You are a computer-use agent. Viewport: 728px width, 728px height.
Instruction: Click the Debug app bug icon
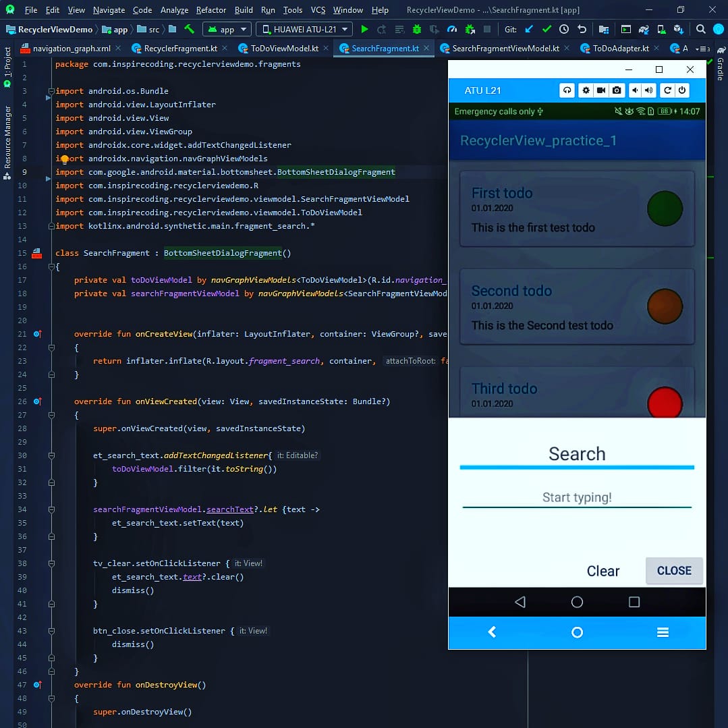[x=417, y=29]
